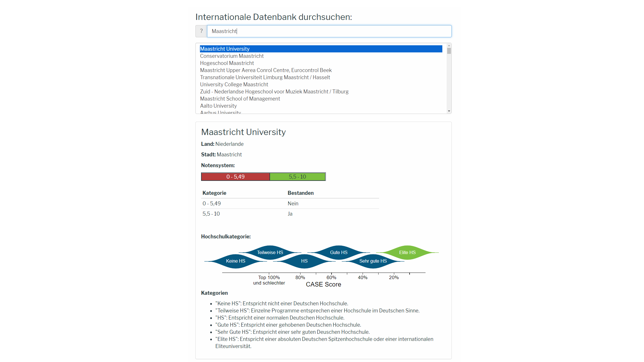The width and height of the screenshot is (644, 362).
Task: Click the Ja table cell
Action: tap(290, 214)
